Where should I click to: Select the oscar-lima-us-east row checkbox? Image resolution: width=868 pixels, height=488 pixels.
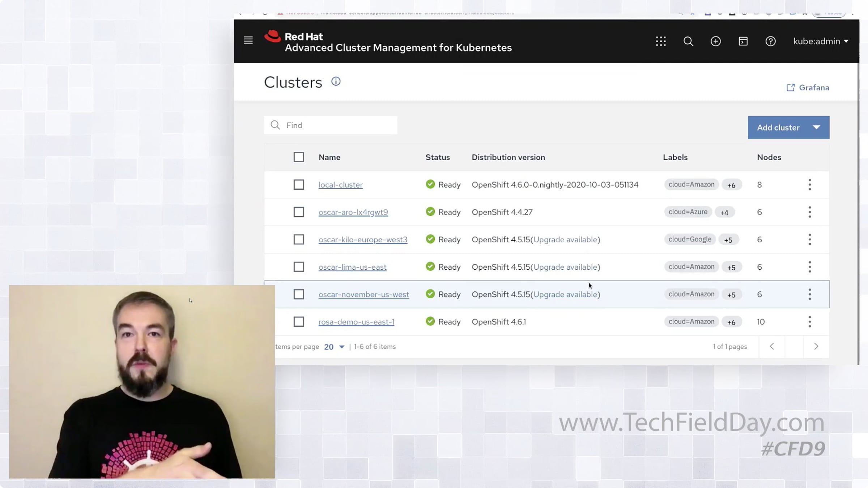[x=299, y=267]
